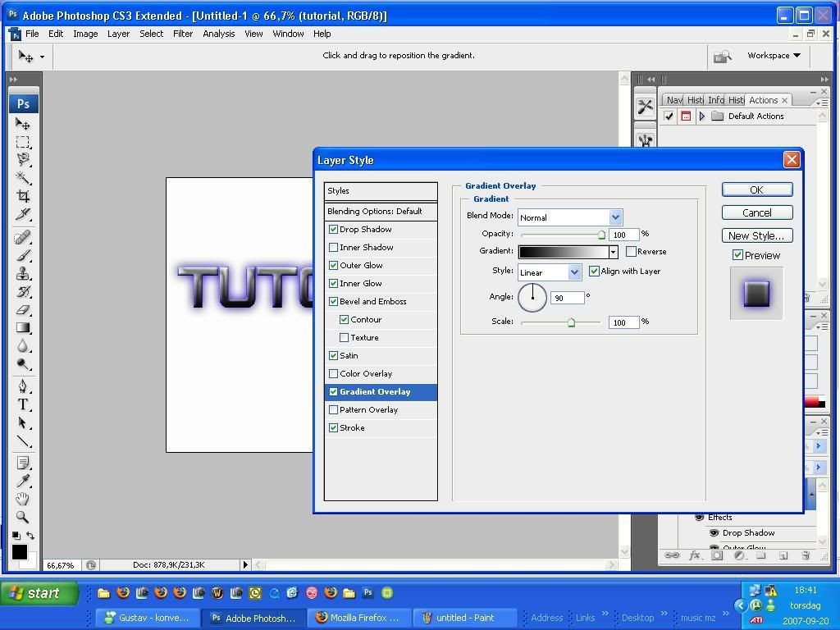Select the Gradient tool
The image size is (840, 630).
pos(22,328)
